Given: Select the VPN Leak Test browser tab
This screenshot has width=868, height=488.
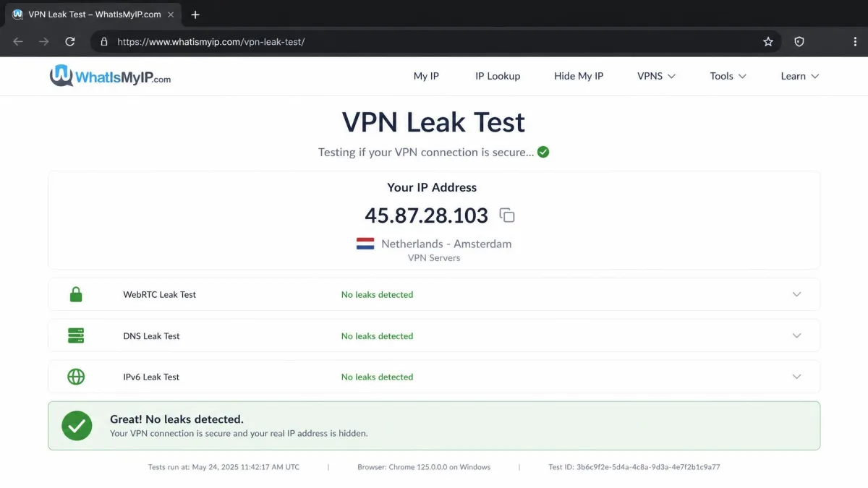Looking at the screenshot, I should click(93, 14).
